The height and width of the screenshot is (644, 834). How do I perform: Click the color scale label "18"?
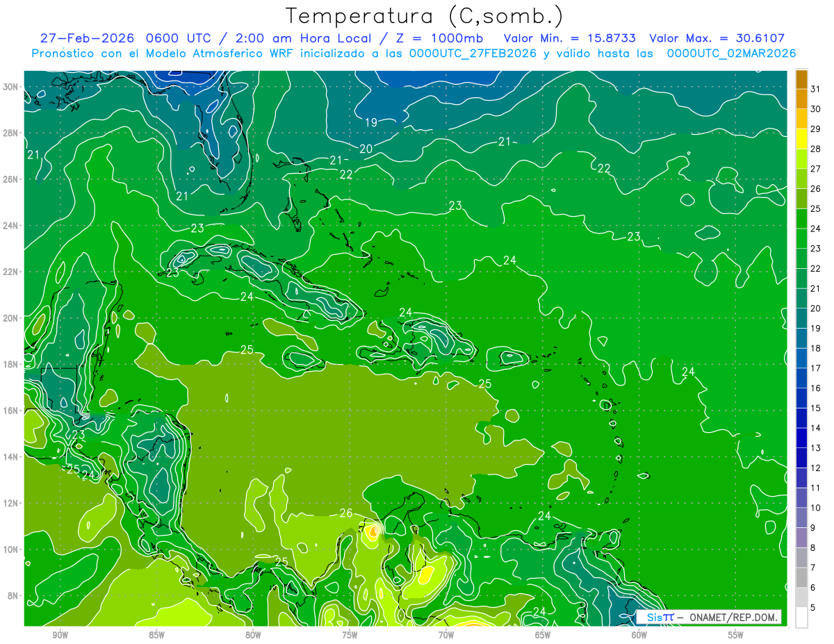coord(816,348)
